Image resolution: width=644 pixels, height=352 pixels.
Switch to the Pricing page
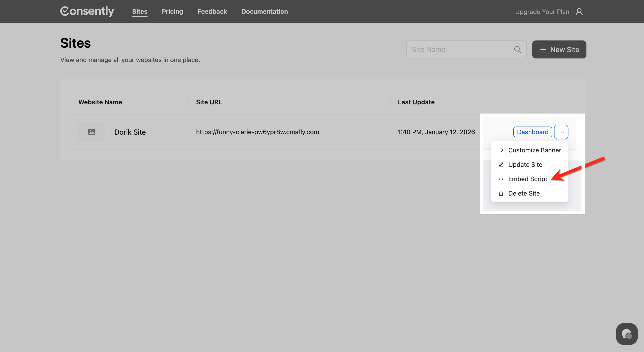click(x=172, y=11)
